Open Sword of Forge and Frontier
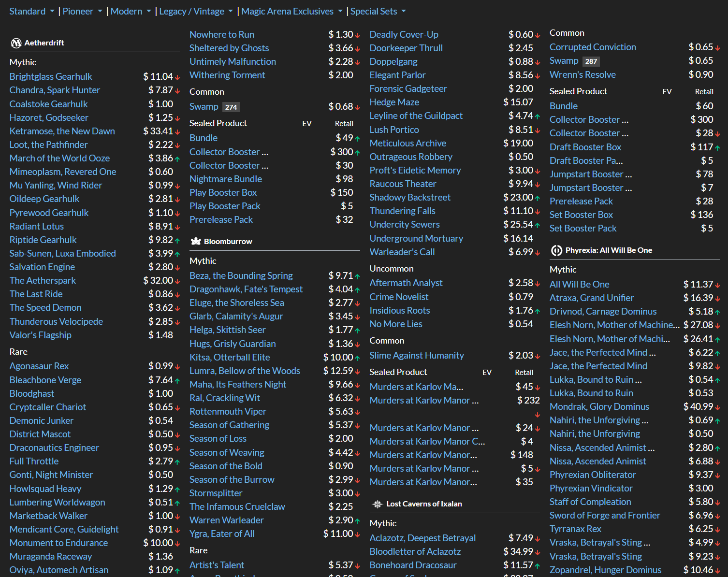This screenshot has width=728, height=577. point(605,515)
